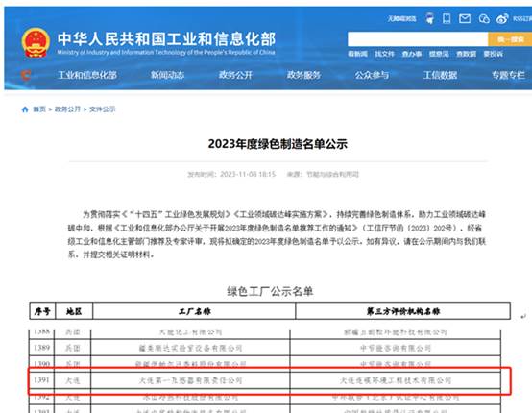Open 新闻动态 navigation menu
The width and height of the screenshot is (532, 413).
(167, 75)
